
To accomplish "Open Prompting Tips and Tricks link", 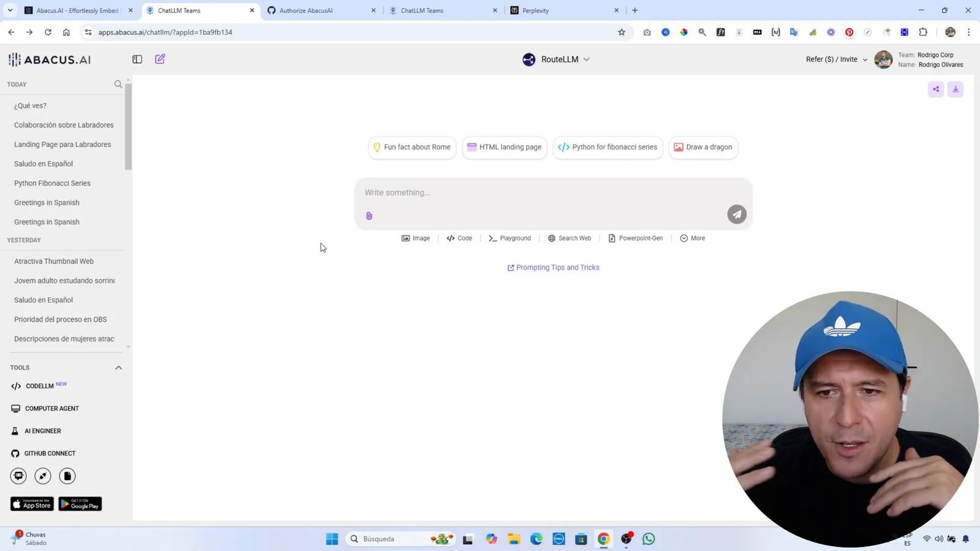I will [552, 267].
